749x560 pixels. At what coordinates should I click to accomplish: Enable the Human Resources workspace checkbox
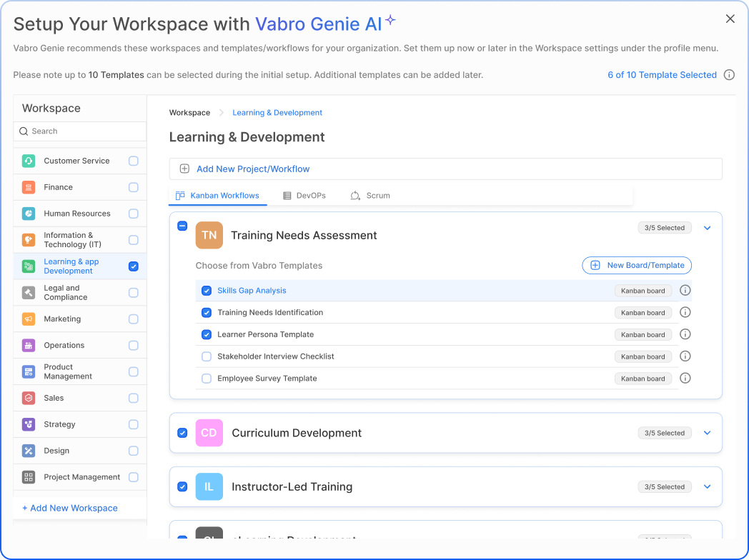(134, 214)
